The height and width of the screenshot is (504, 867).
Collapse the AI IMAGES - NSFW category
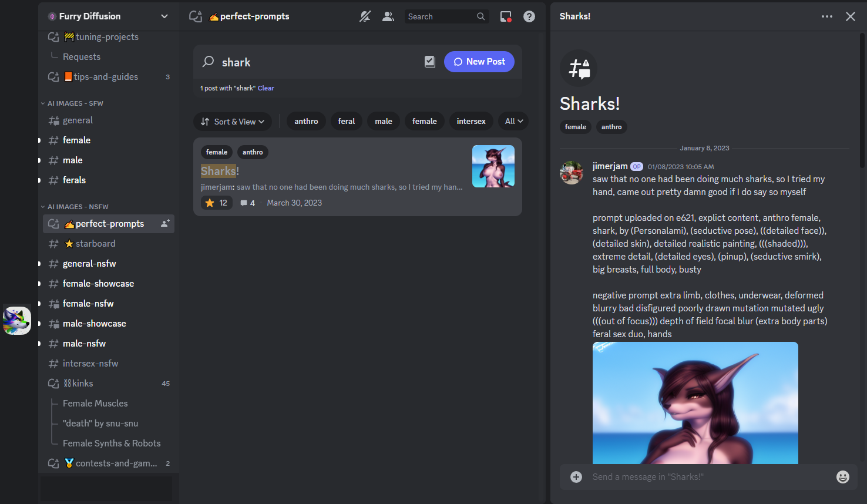click(x=75, y=207)
